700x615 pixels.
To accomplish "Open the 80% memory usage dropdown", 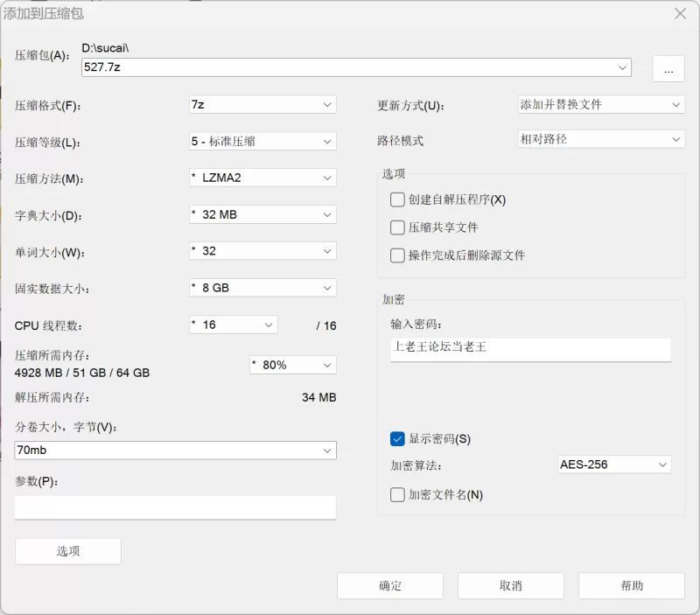I will point(292,365).
